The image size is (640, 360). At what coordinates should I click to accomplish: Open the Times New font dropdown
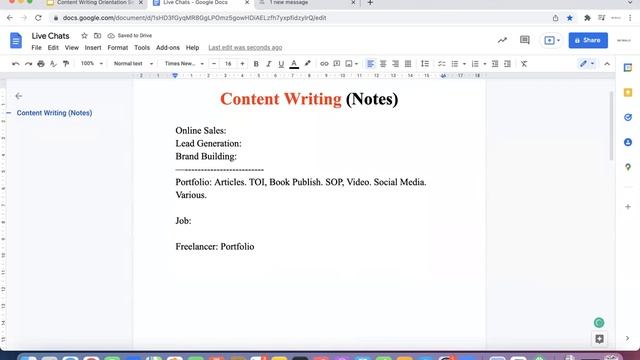(x=184, y=64)
